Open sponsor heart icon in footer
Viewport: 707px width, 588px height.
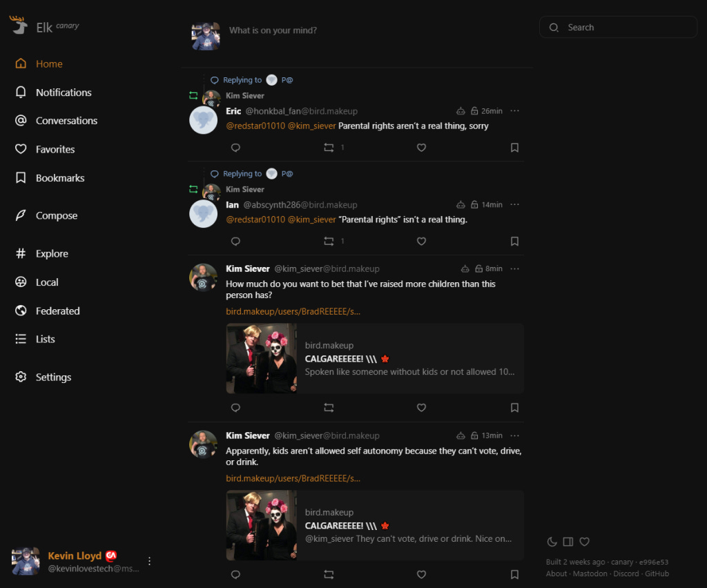tap(584, 542)
